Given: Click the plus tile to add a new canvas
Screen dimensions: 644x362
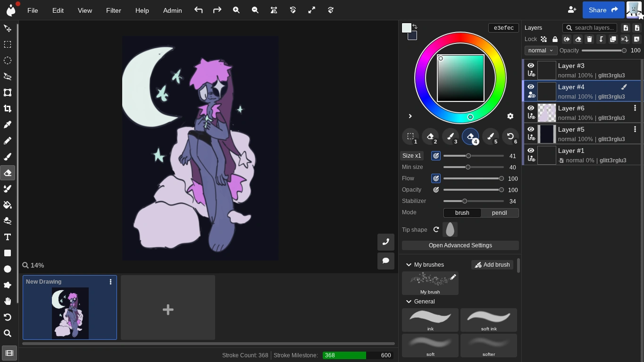Looking at the screenshot, I should pyautogui.click(x=167, y=310).
